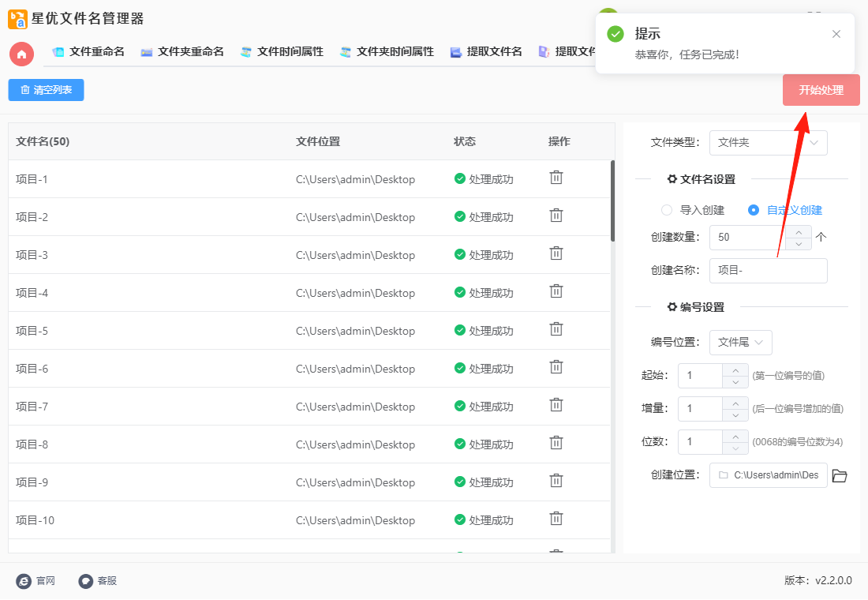Select the 项目-7 file name cell
This screenshot has height=600, width=868.
[x=32, y=407]
